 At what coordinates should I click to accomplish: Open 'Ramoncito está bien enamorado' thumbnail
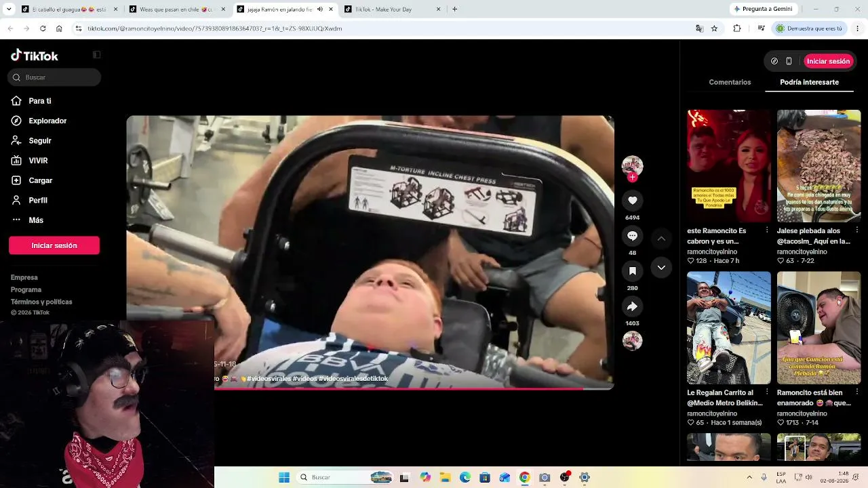coord(819,328)
